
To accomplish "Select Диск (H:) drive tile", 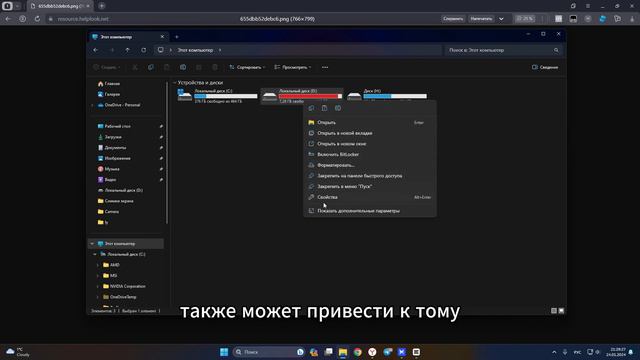I will point(387,96).
